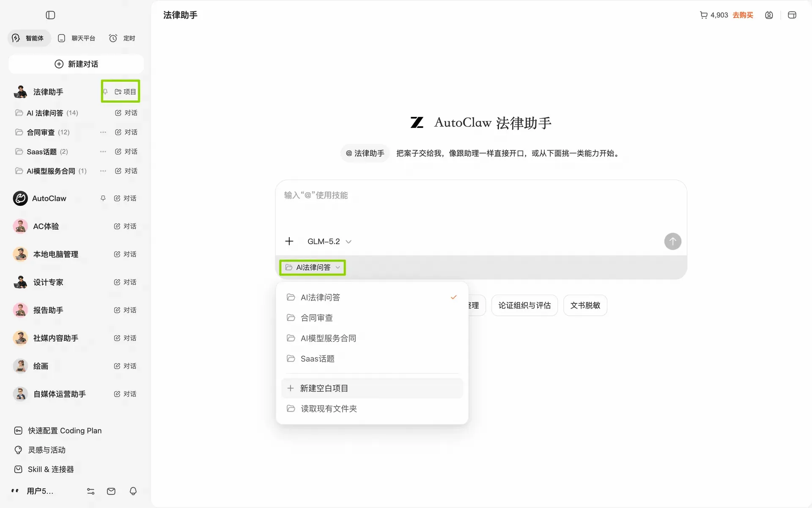Select the 设计专家 agent

click(38, 282)
